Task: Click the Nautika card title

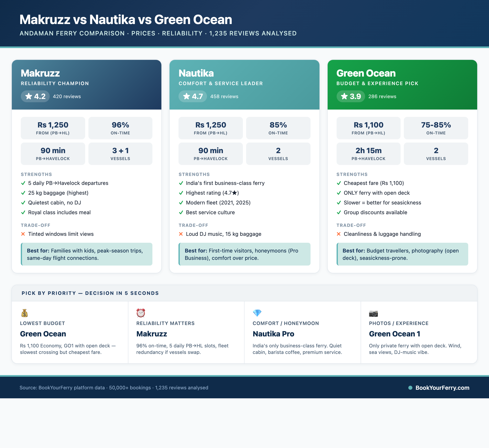Action: point(196,73)
